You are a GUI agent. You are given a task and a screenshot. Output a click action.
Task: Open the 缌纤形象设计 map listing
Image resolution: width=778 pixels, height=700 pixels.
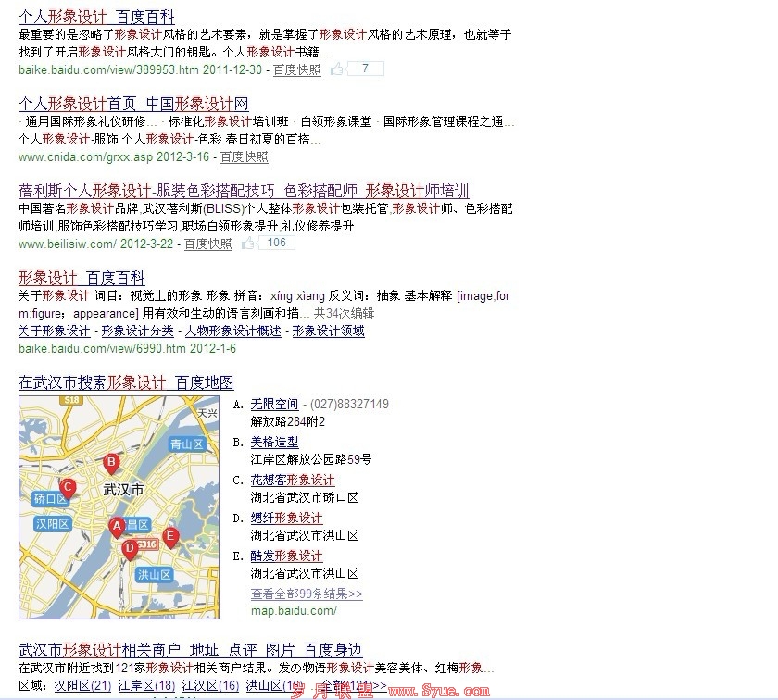tap(286, 518)
